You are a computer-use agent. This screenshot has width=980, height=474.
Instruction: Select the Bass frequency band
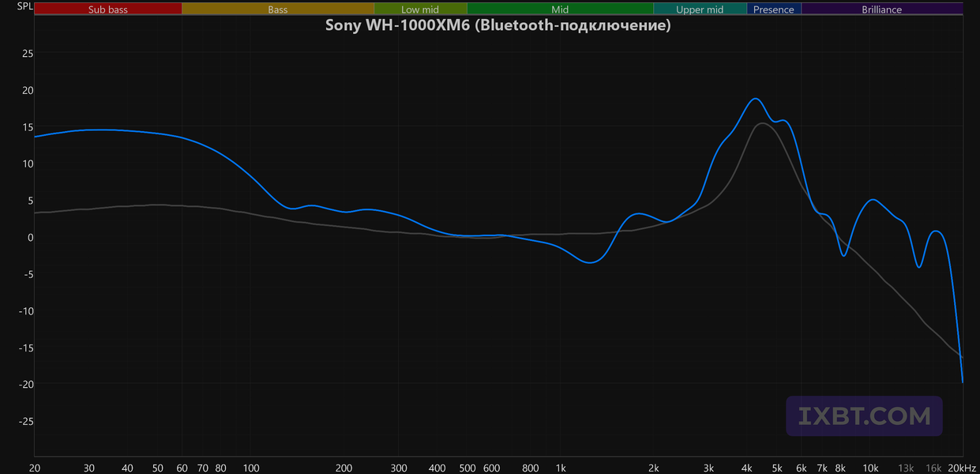(x=278, y=9)
